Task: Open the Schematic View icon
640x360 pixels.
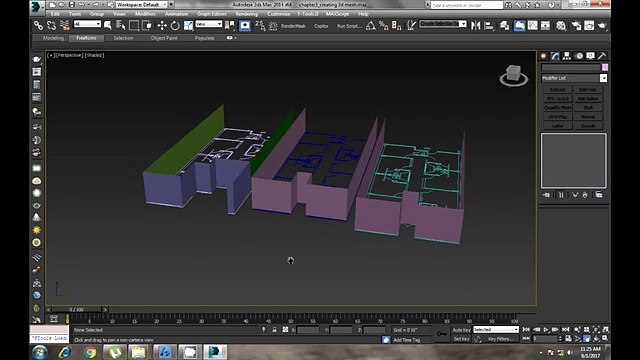Action: tap(546, 26)
